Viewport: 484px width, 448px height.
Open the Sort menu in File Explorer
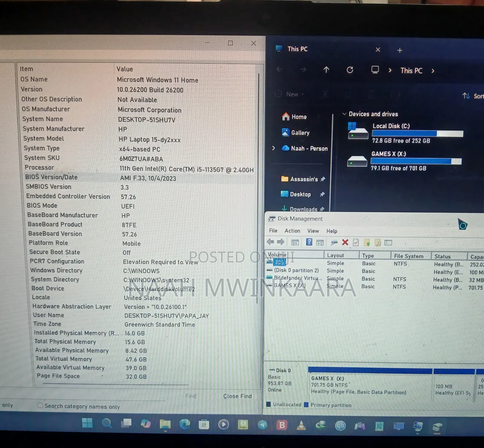click(473, 96)
